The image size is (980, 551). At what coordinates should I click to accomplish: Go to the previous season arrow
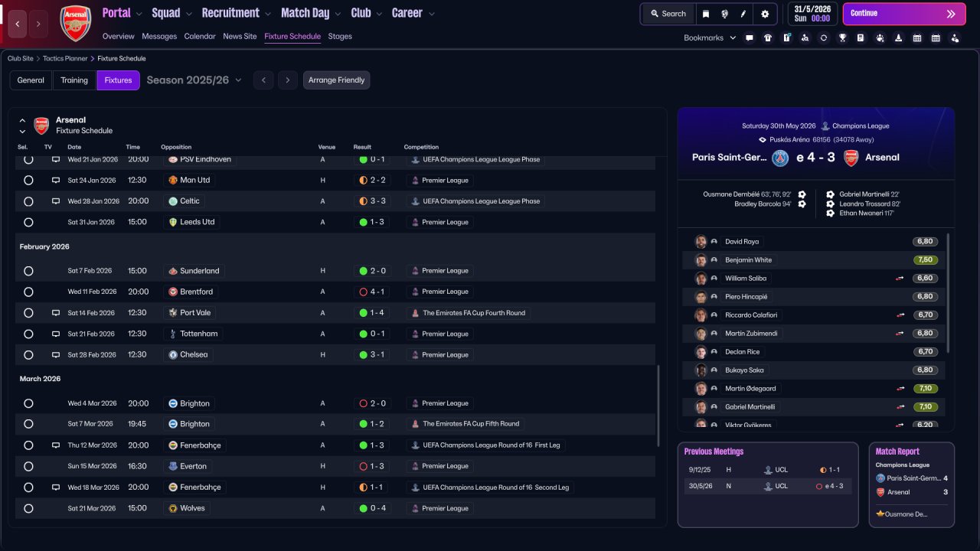coord(263,80)
